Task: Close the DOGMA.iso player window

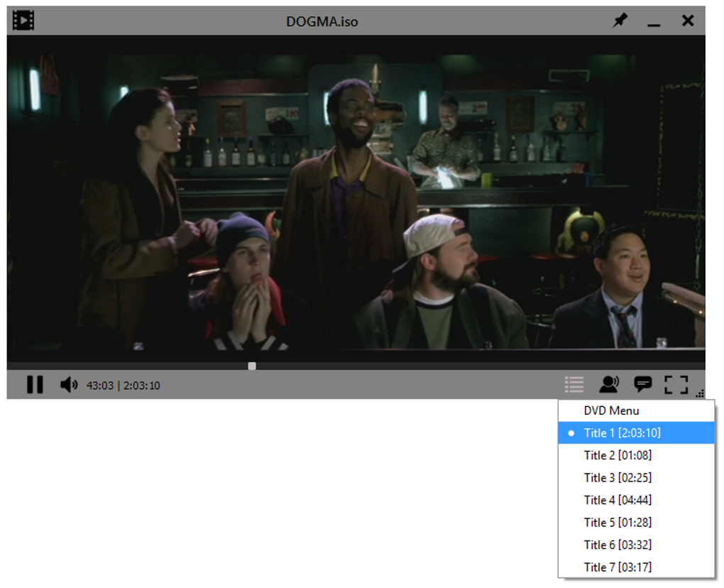Action: (x=688, y=21)
